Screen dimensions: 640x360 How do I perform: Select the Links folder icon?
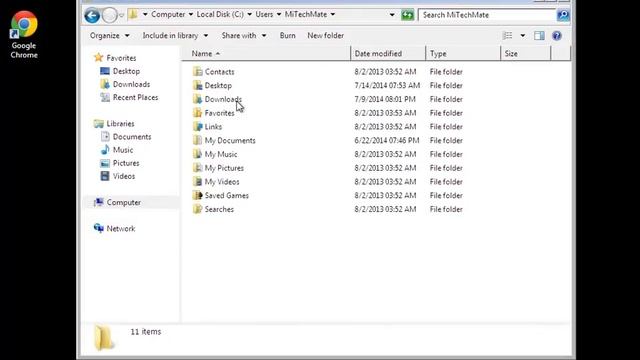click(x=198, y=127)
